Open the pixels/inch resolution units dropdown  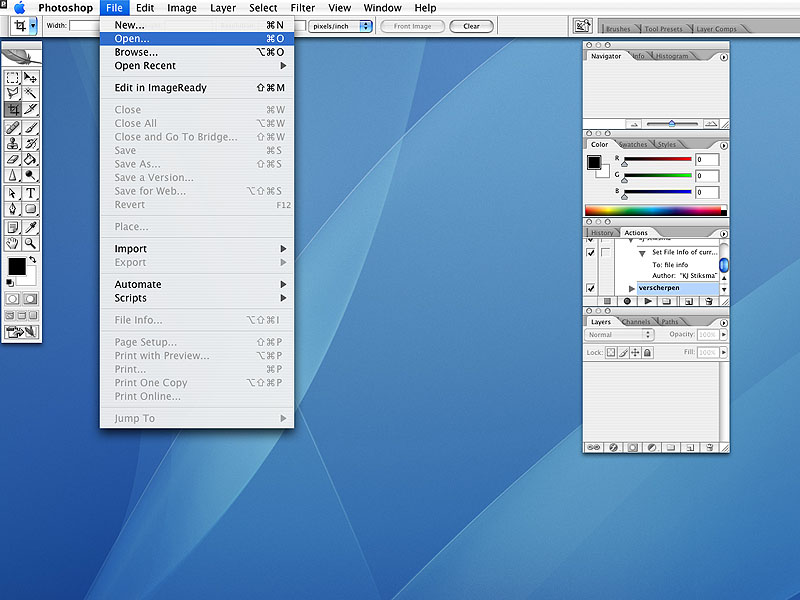(x=339, y=26)
